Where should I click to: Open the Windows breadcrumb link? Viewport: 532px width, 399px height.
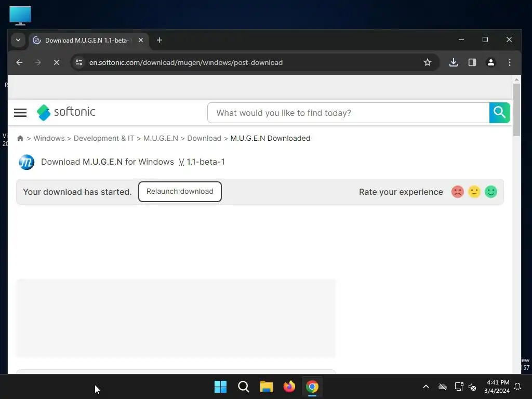point(49,138)
